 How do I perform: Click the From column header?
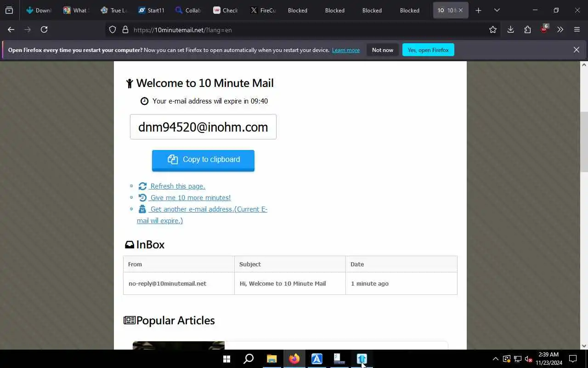point(179,264)
